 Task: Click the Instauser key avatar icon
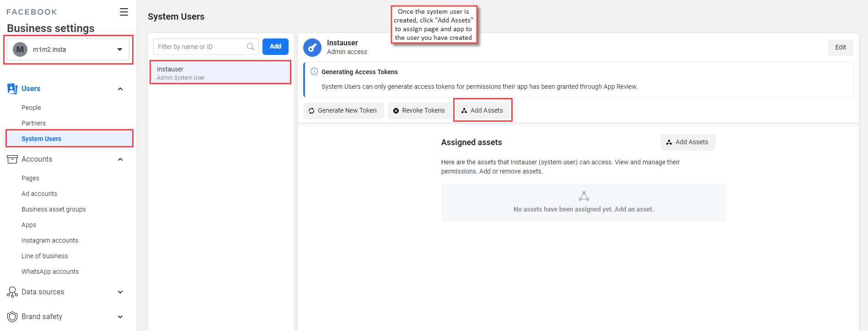tap(312, 47)
